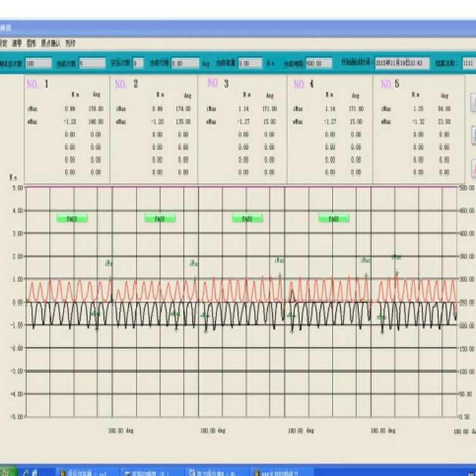Click the field showing 500.00
The height and width of the screenshot is (476, 476).
pos(319,63)
